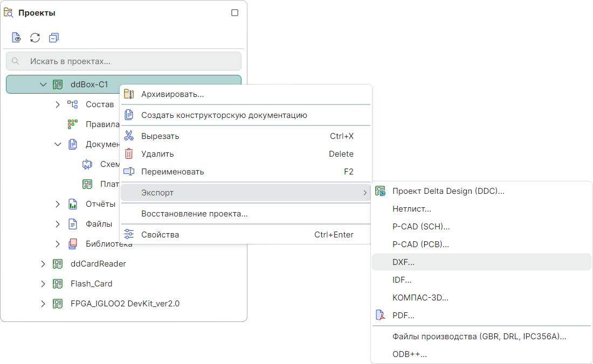Click the Правила rules icon
This screenshot has height=364, width=593.
73,124
